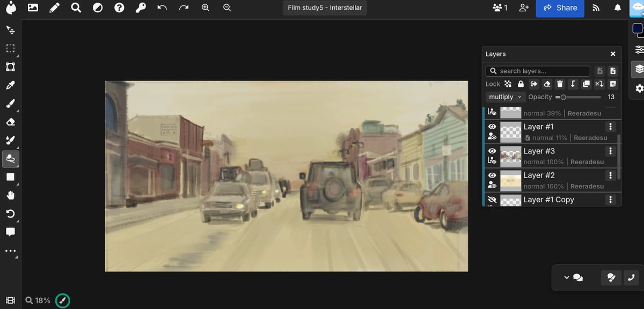Add a new layer
The height and width of the screenshot is (309, 644).
[613, 84]
